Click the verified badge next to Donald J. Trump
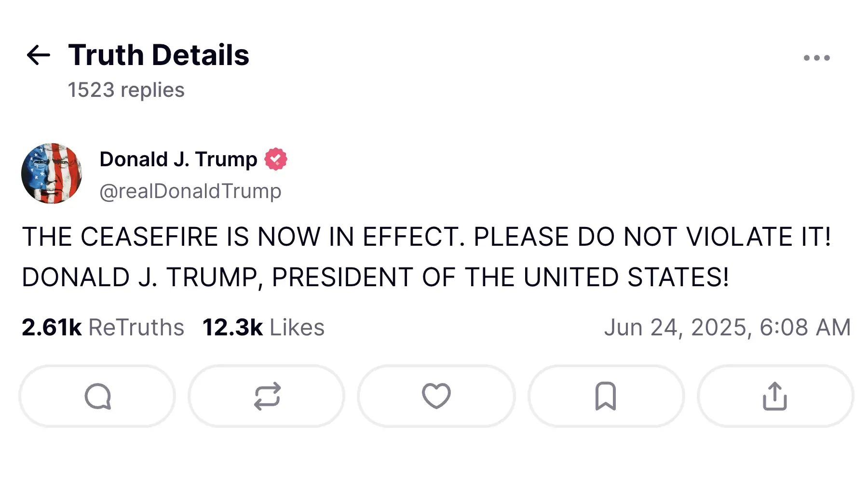868x478 pixels. point(275,158)
